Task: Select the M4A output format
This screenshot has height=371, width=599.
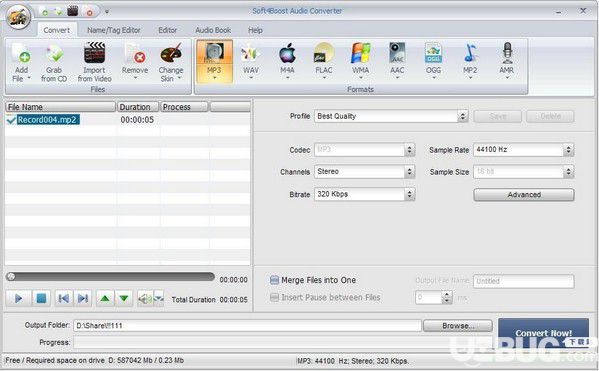Action: [287, 61]
